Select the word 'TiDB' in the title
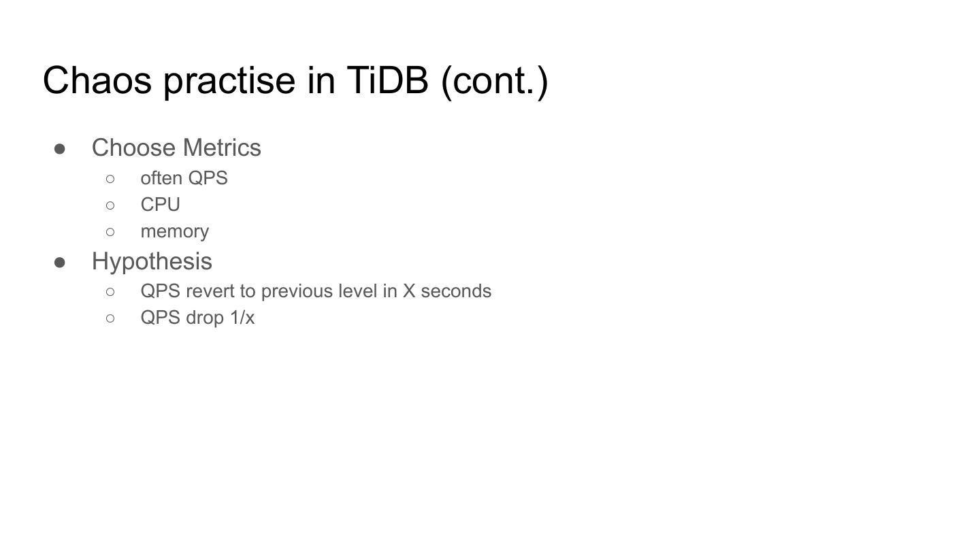 [x=387, y=80]
